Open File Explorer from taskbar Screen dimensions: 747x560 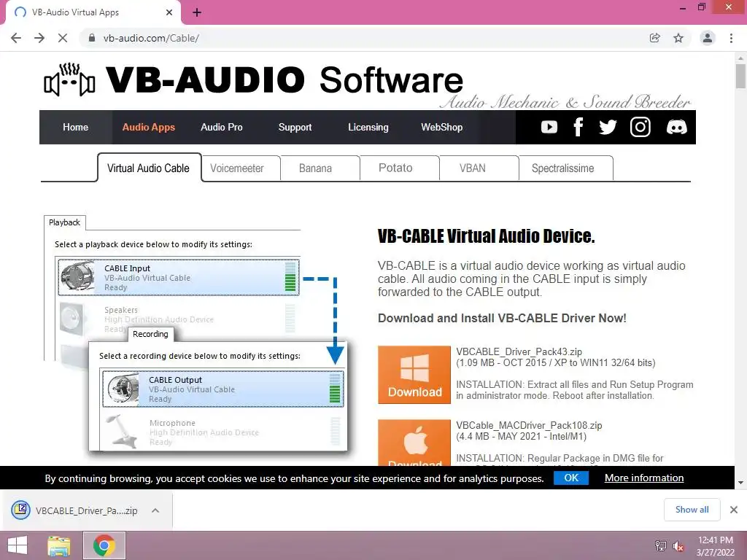pyautogui.click(x=59, y=545)
